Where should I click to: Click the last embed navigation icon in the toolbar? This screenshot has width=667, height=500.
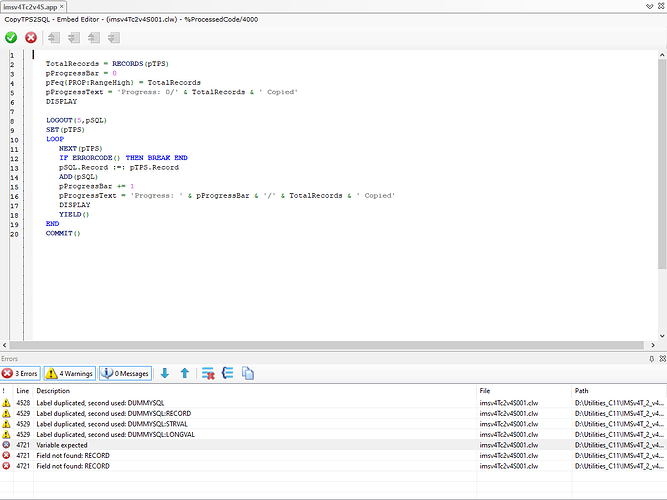coord(114,38)
